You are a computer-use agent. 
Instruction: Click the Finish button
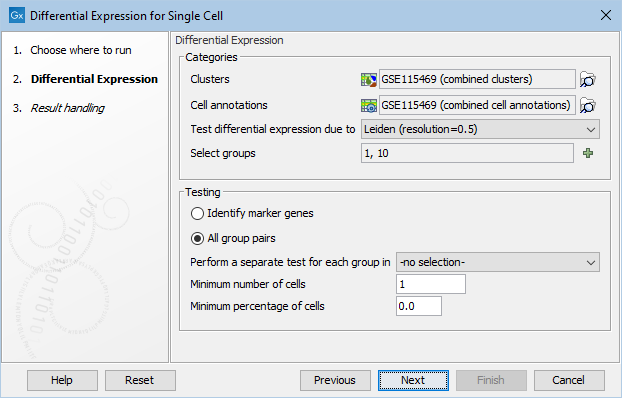pos(491,380)
